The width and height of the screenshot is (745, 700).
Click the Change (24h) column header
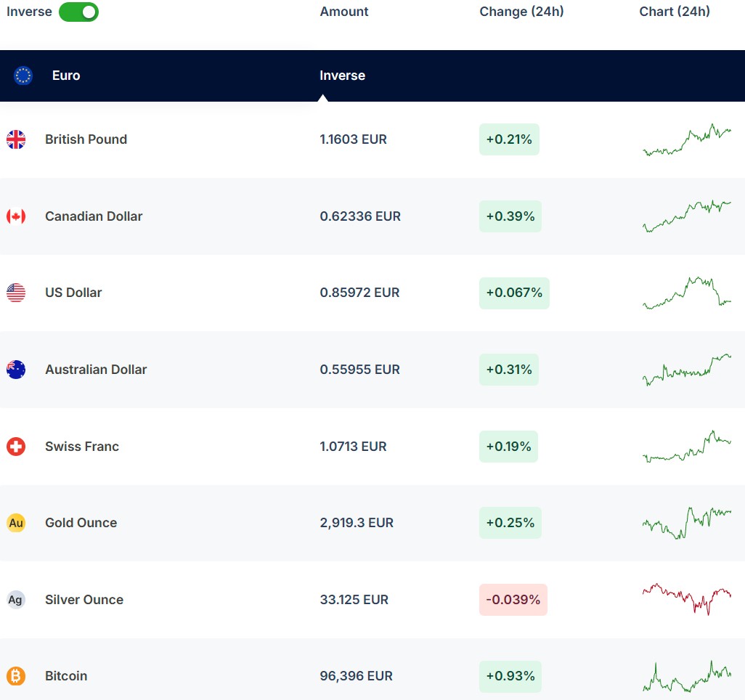pyautogui.click(x=521, y=12)
